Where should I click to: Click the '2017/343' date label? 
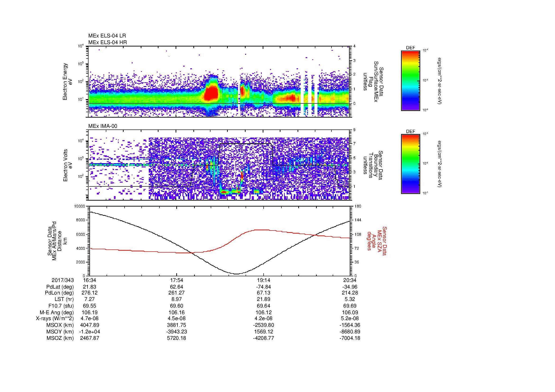[x=63, y=280]
